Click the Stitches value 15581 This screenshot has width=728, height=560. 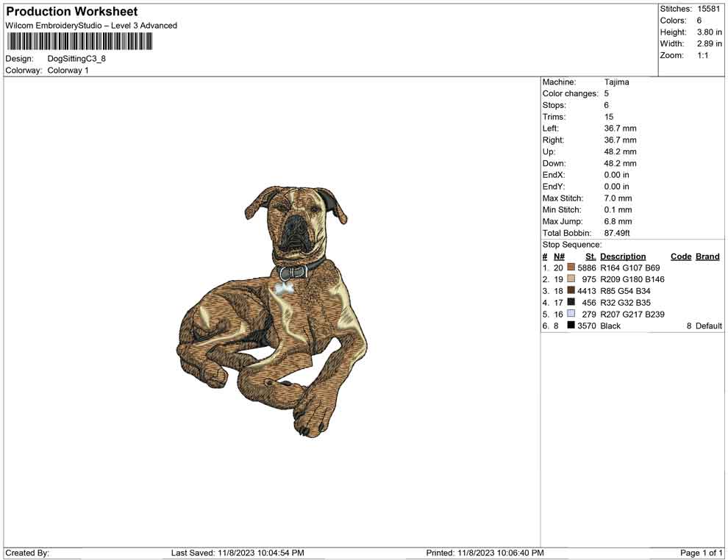[708, 9]
